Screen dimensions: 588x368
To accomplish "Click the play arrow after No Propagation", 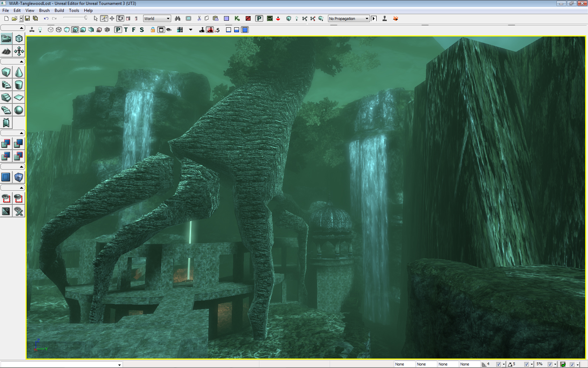I will click(374, 19).
